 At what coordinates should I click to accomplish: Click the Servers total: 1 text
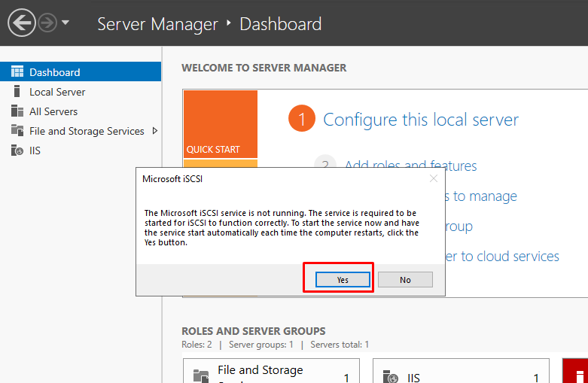point(340,345)
